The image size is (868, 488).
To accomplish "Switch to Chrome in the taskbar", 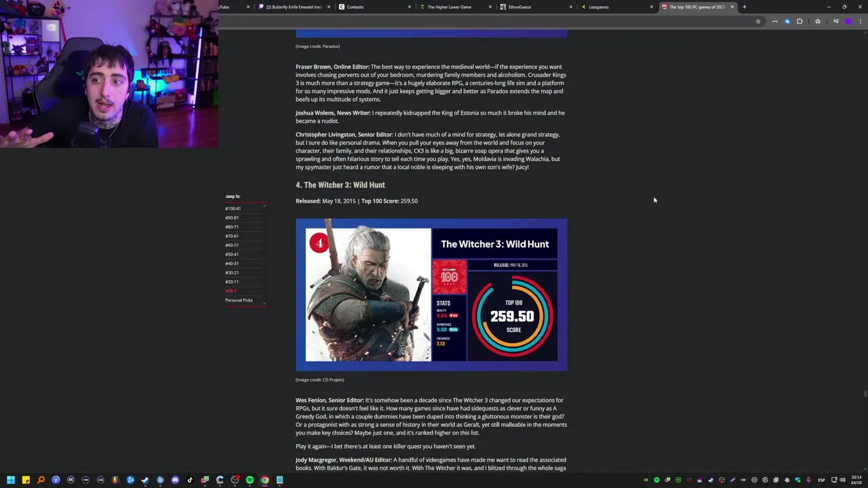I will pyautogui.click(x=264, y=480).
